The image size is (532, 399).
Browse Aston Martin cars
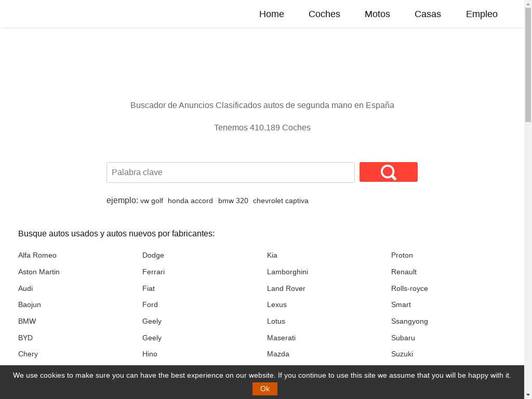[x=38, y=272]
